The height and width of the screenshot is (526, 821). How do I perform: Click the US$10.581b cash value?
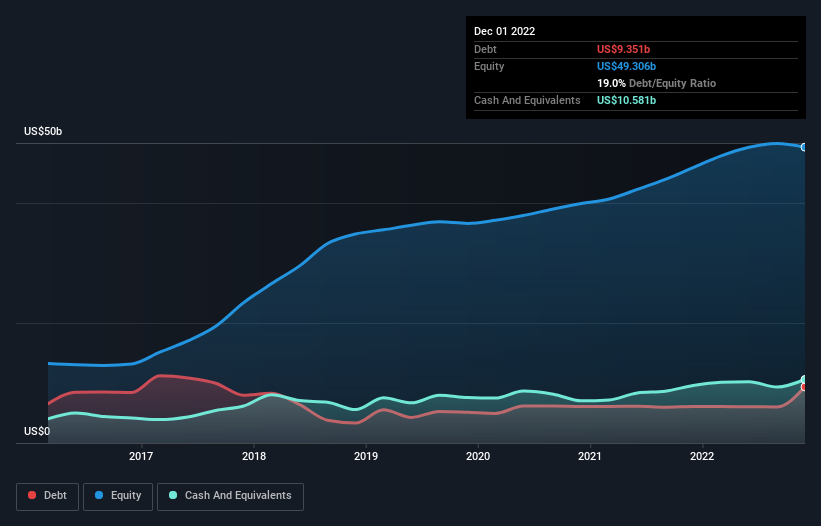pyautogui.click(x=627, y=100)
